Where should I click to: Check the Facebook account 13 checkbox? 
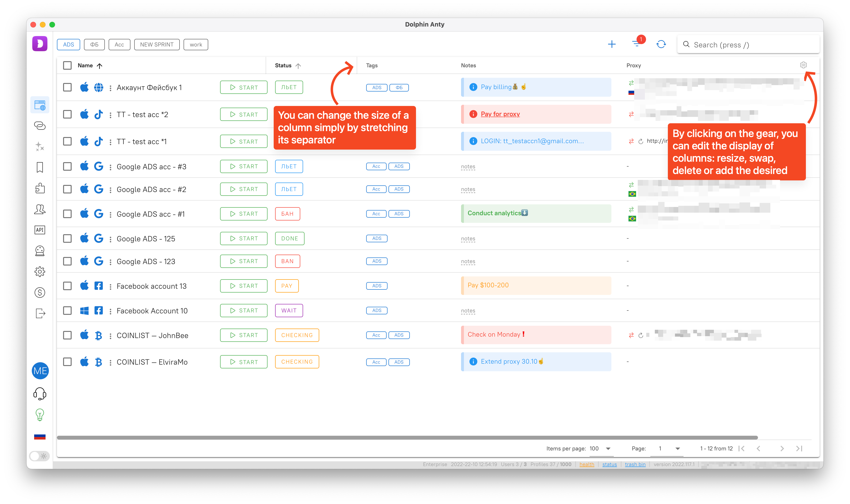coord(67,286)
